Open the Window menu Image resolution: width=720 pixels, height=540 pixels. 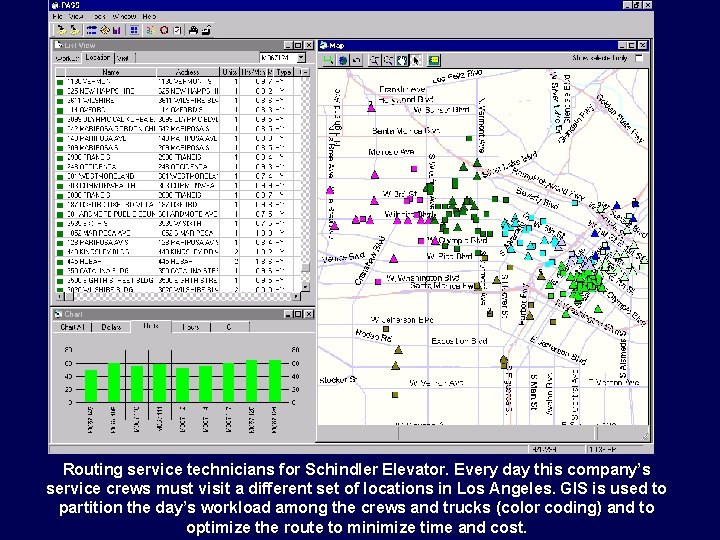(x=124, y=16)
